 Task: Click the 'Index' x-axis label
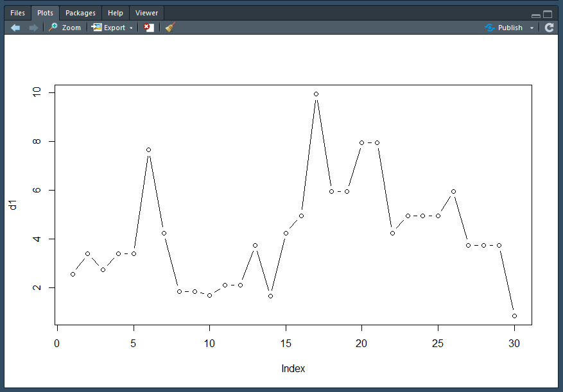[x=293, y=369]
